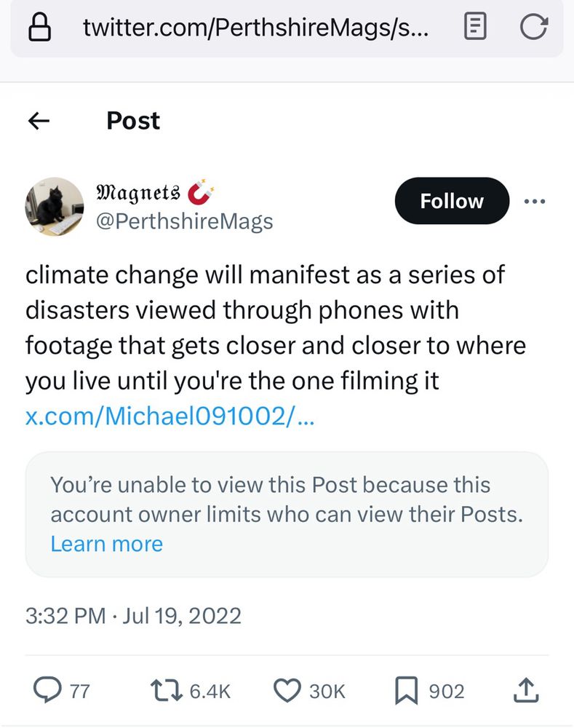View site security via the lock icon
Viewport: 574px width, 728px height.
(x=41, y=27)
